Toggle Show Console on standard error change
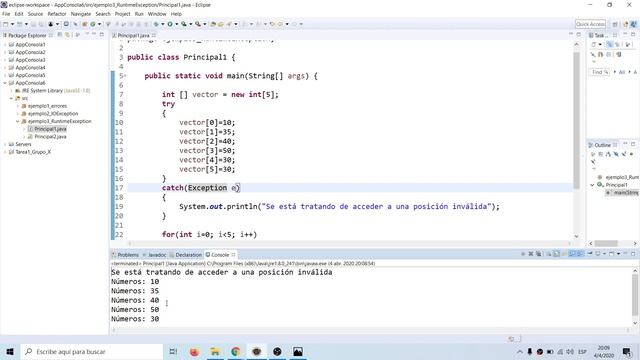The width and height of the screenshot is (640, 360). pos(580,254)
